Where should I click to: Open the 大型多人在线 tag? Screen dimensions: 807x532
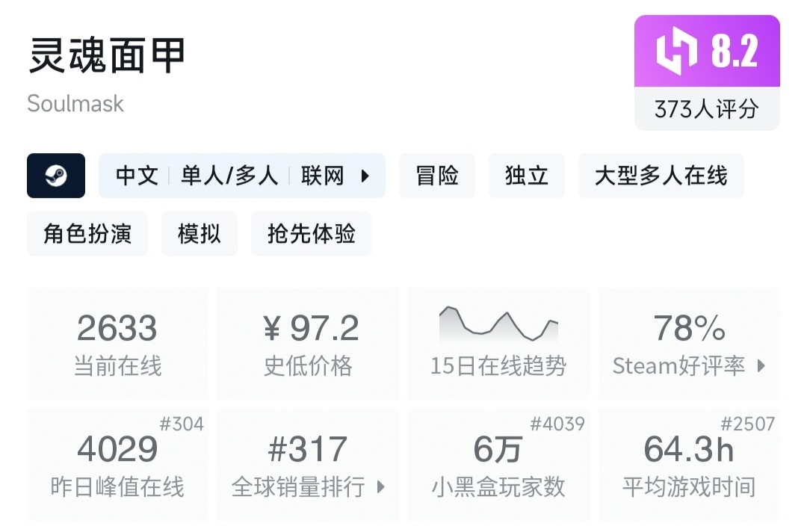point(661,176)
